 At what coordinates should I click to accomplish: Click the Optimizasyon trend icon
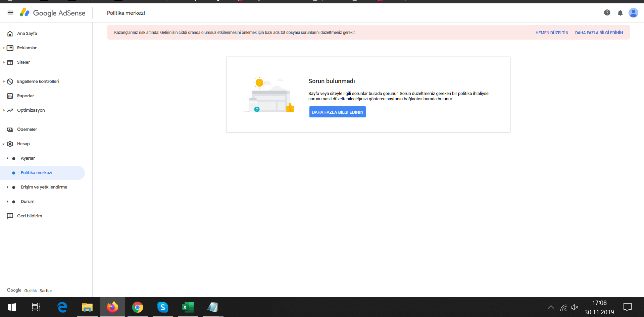pyautogui.click(x=10, y=110)
